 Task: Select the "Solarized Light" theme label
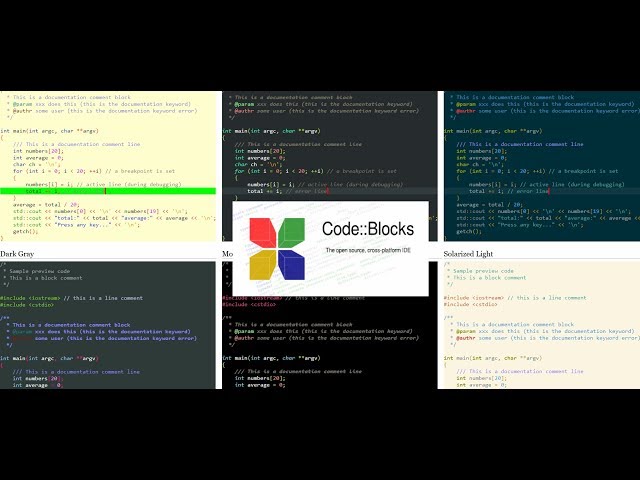point(468,254)
